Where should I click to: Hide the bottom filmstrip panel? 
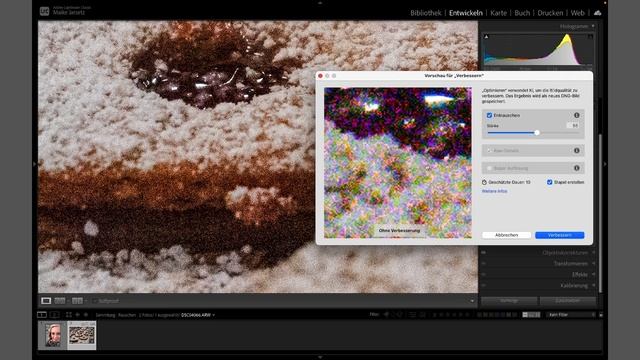click(x=320, y=357)
